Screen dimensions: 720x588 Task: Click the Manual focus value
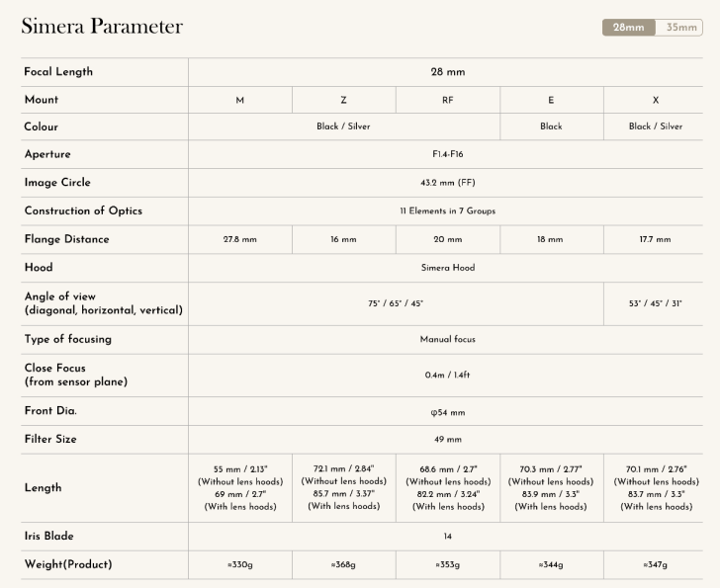click(x=448, y=339)
